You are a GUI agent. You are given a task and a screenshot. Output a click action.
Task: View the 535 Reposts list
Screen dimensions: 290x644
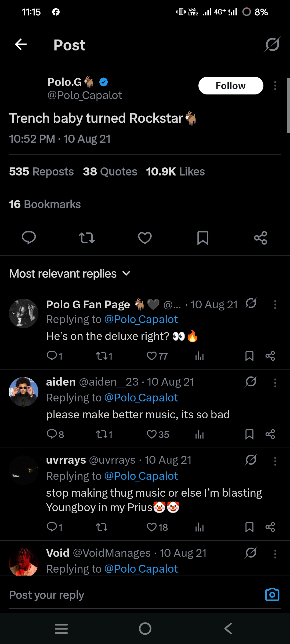(x=41, y=172)
